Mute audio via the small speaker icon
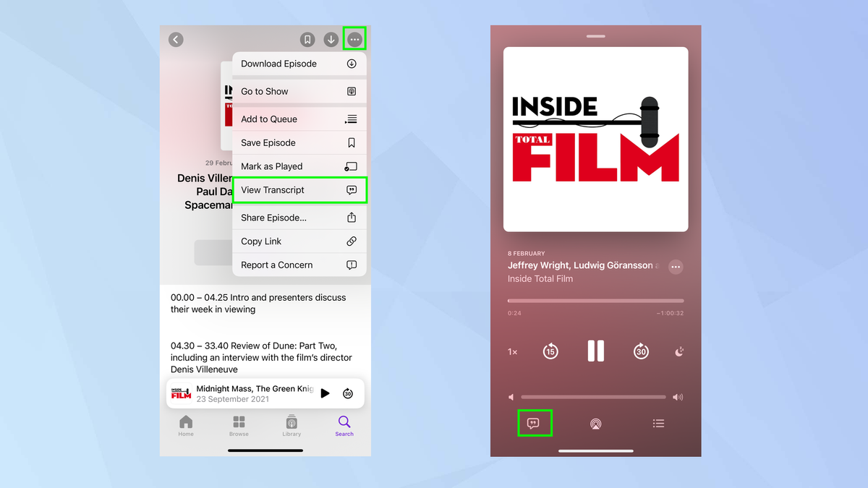Screen dimensions: 868x488 pyautogui.click(x=511, y=397)
